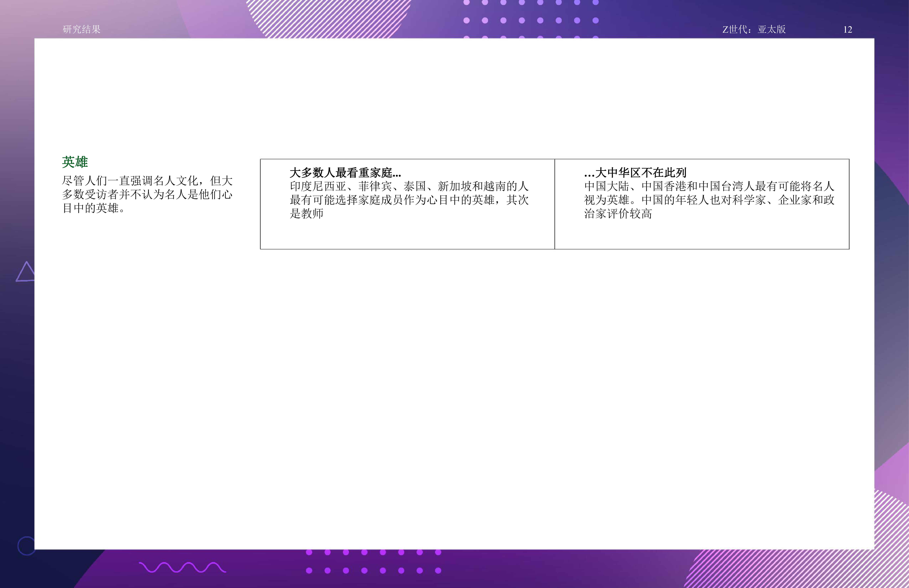This screenshot has height=588, width=909.
Task: Click page number 12
Action: 848,30
